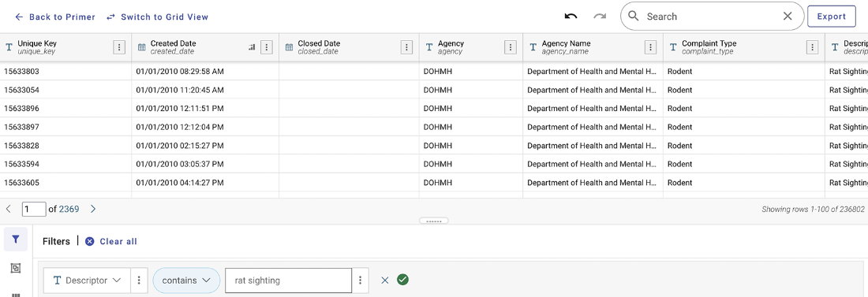Screen dimensions: 868x297
Task: Open Unique Key column options menu
Action: 119,47
